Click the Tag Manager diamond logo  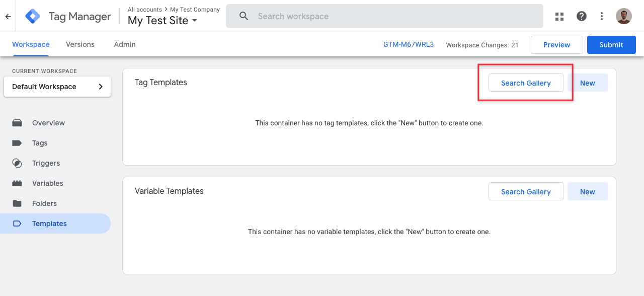32,16
